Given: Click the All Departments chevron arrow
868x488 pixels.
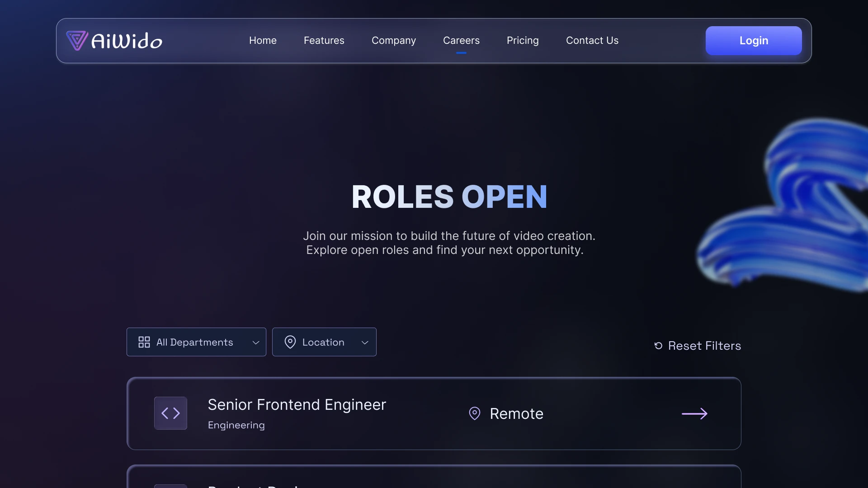Looking at the screenshot, I should click(x=256, y=343).
